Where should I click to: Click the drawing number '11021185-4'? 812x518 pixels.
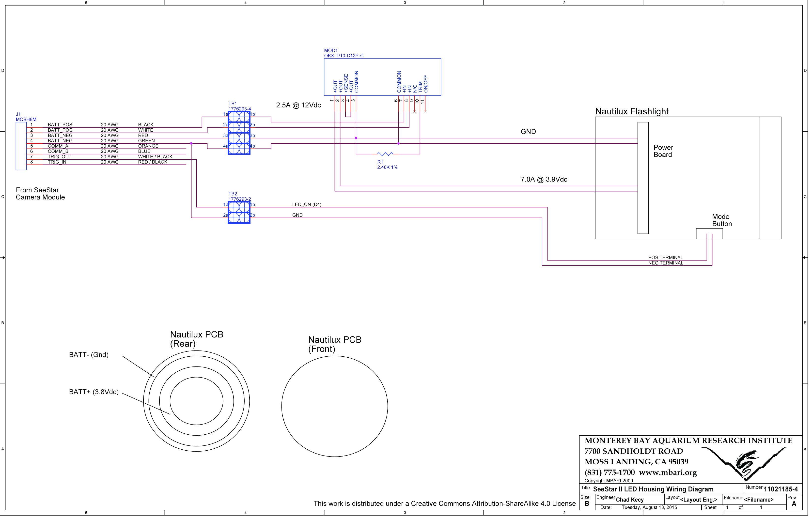pos(781,489)
